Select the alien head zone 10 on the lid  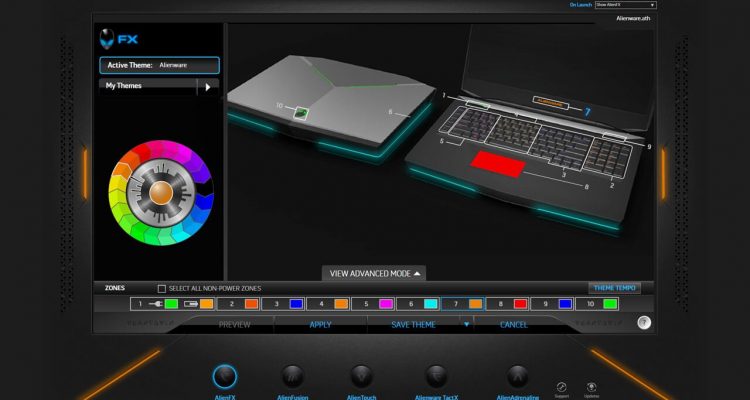pos(300,113)
